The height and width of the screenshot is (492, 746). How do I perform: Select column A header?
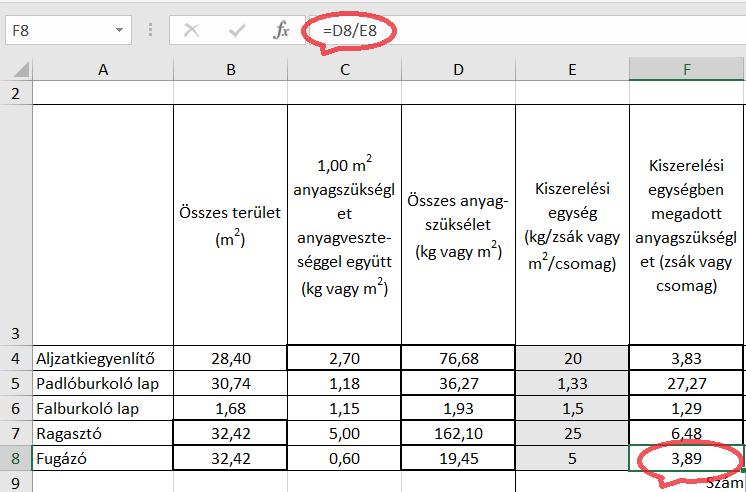coord(103,70)
